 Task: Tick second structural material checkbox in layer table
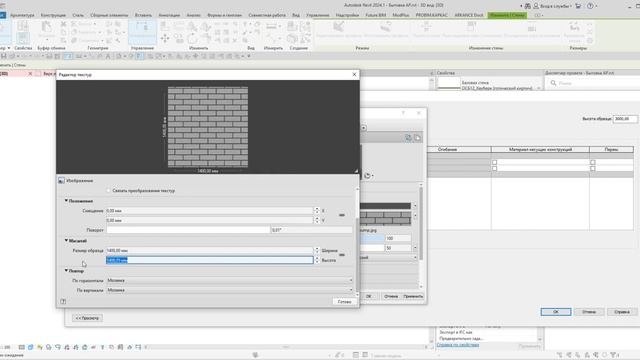494,169
